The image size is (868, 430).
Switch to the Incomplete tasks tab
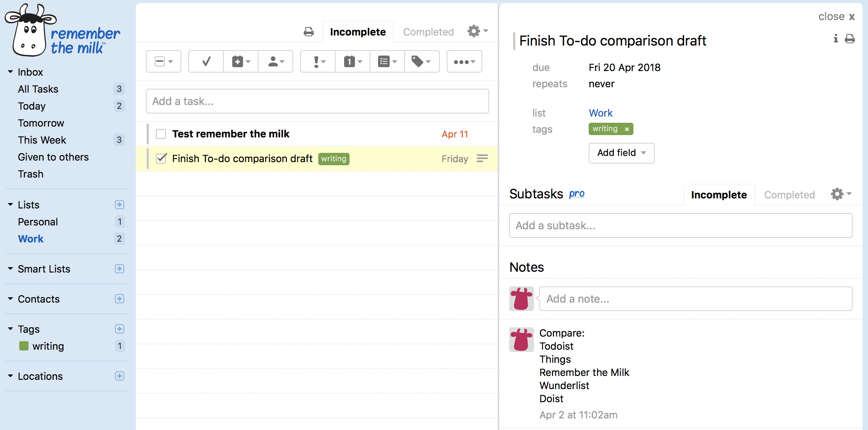click(x=358, y=32)
